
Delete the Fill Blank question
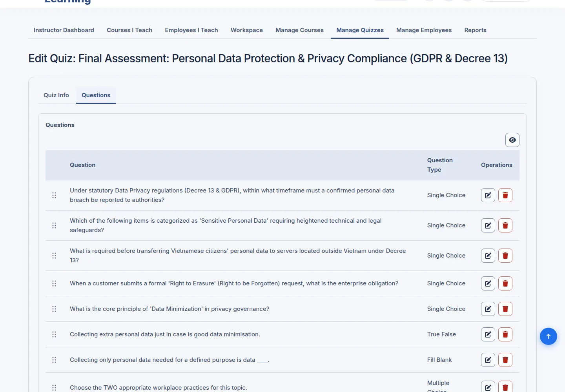505,360
